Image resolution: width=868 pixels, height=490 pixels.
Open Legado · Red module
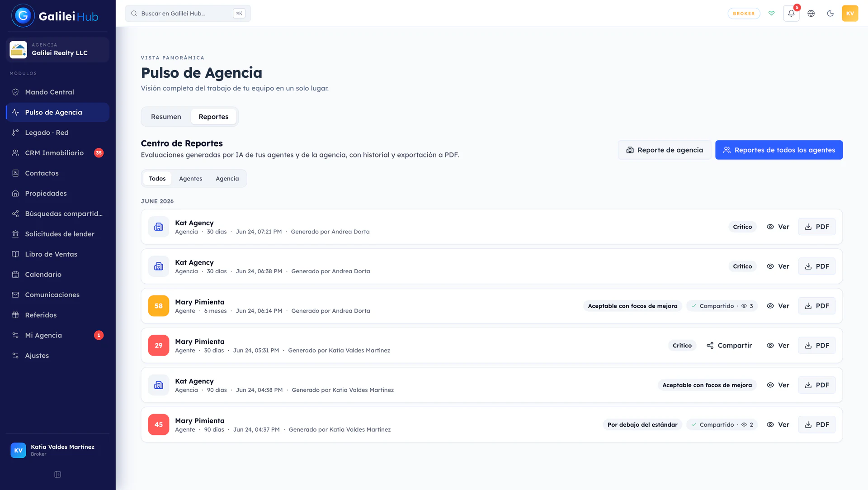tap(57, 133)
